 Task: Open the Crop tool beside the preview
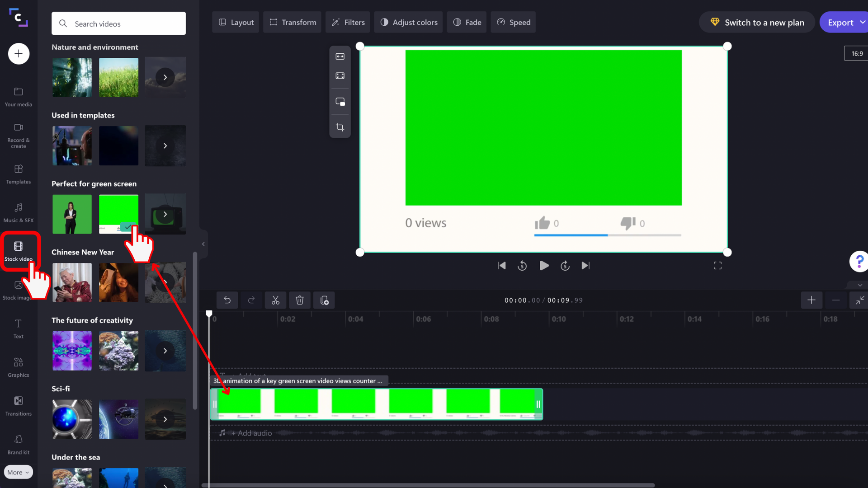tap(340, 127)
